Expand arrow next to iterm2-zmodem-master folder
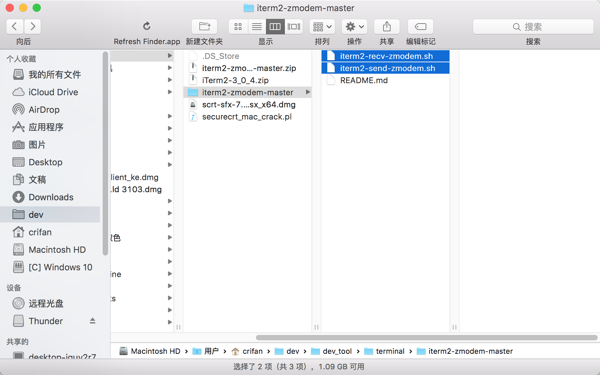The image size is (600, 375). point(307,92)
